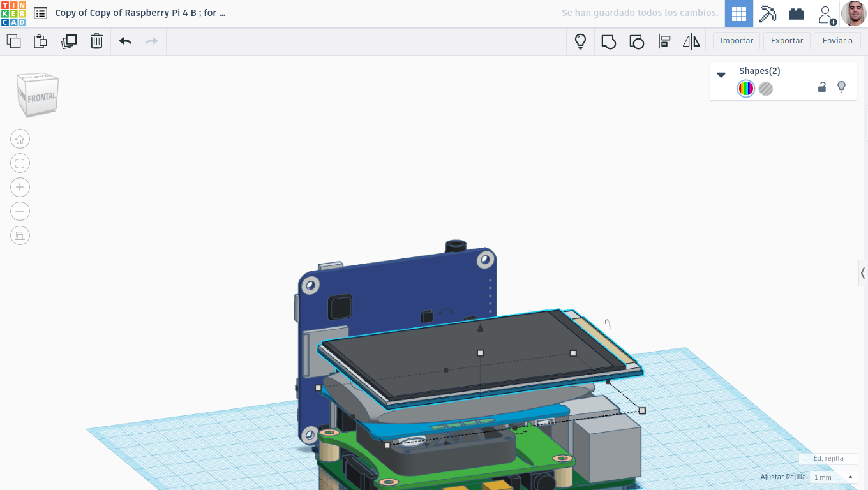
Task: Click the saved changes status text
Action: [640, 13]
